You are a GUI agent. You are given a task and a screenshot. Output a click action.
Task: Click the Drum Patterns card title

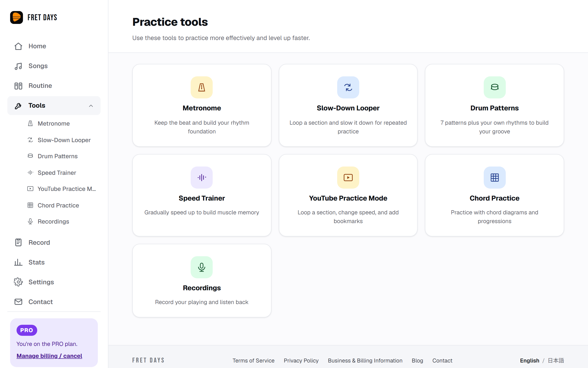495,108
